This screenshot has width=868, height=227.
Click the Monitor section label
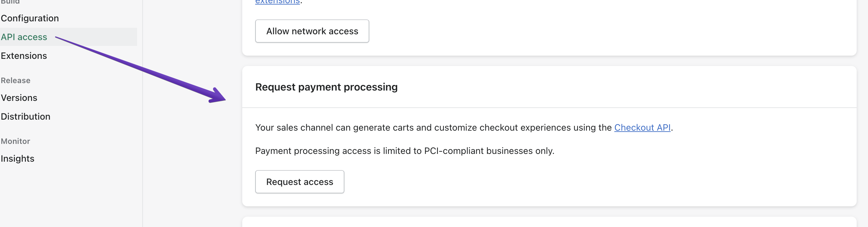16,141
